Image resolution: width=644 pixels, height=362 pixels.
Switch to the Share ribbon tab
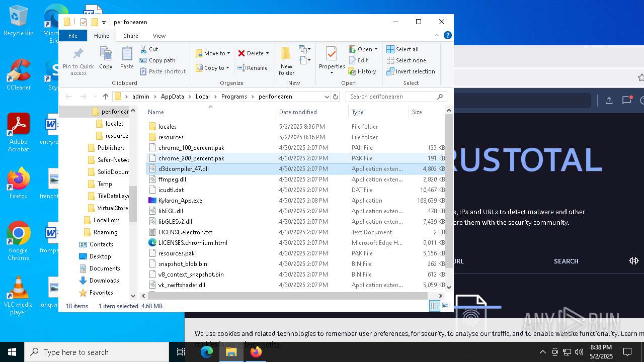tap(131, 36)
